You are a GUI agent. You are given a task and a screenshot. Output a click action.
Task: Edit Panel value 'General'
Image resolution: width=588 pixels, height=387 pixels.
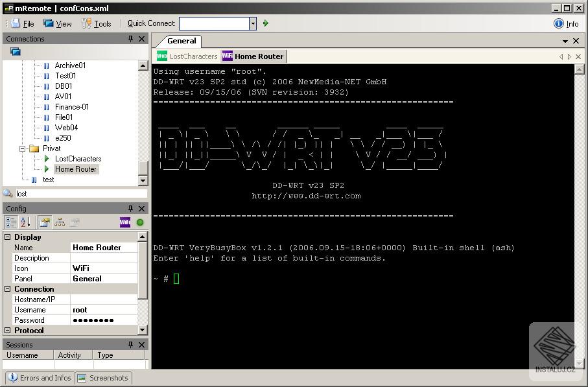tap(104, 279)
